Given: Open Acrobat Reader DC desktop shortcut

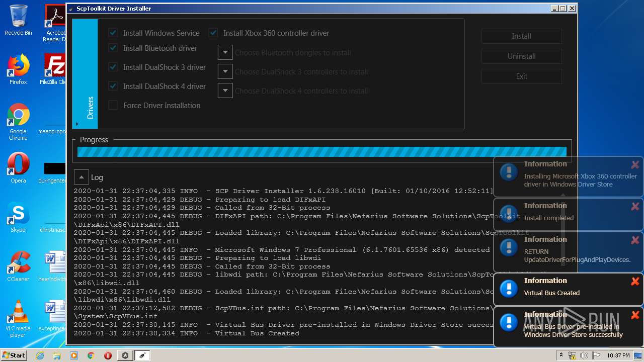Looking at the screenshot, I should [x=54, y=23].
